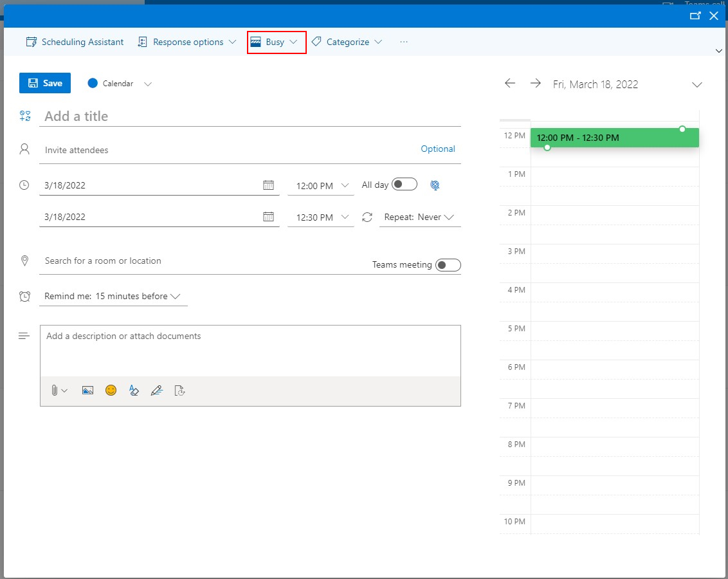Open start date calendar picker icon
Viewport: 728px width, 579px height.
point(268,185)
